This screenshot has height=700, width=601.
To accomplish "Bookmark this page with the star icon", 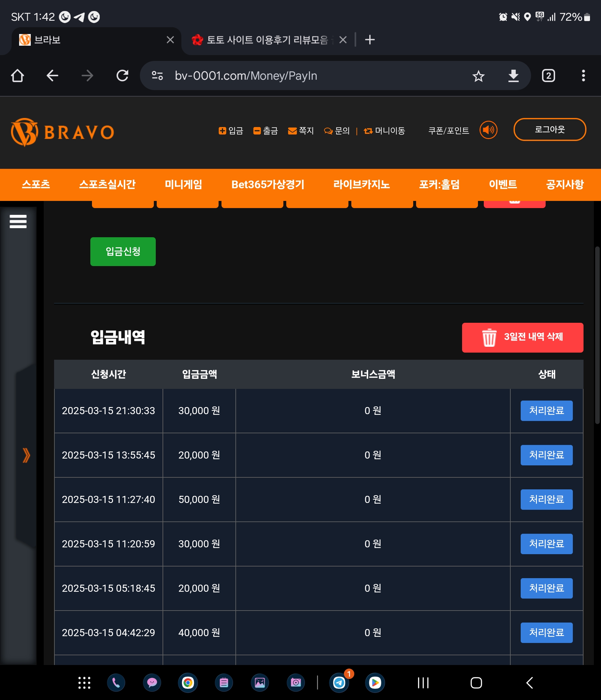I will click(x=478, y=76).
